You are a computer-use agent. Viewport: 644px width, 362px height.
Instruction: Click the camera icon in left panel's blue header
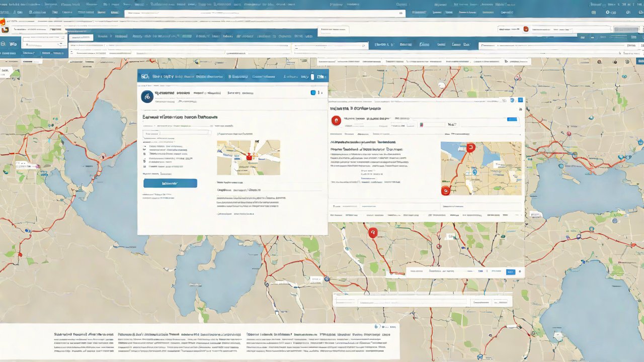click(x=145, y=76)
